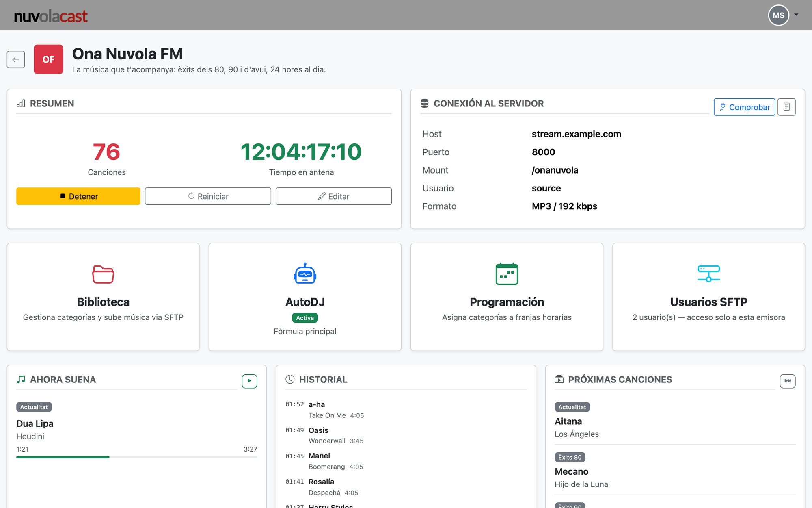Click the Actualitat badge above Aitana
The width and height of the screenshot is (812, 508).
click(x=572, y=407)
